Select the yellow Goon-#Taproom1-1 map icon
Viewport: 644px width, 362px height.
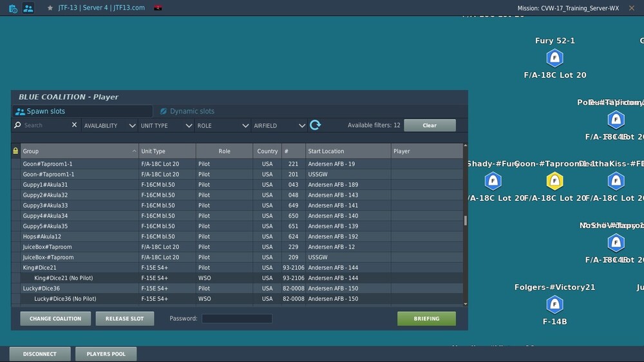click(554, 181)
